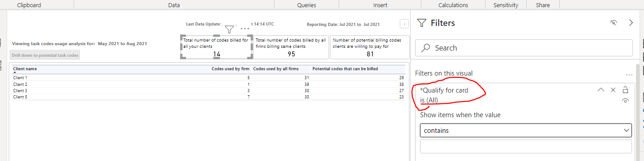
Task: Click Drill down to potential task codes button
Action: point(45,55)
